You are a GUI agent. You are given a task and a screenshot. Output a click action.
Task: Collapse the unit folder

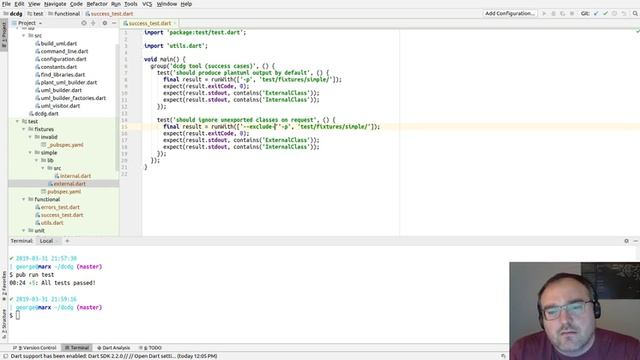coord(24,230)
